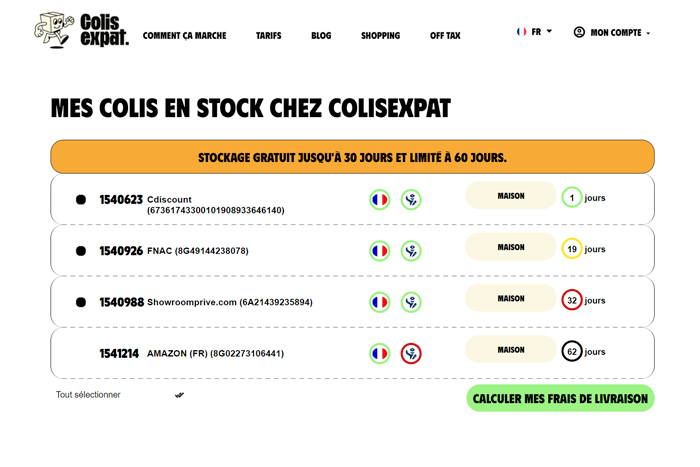Click the customs icon for Showroomprive.com parcel
The height and width of the screenshot is (467, 700).
pos(411,302)
